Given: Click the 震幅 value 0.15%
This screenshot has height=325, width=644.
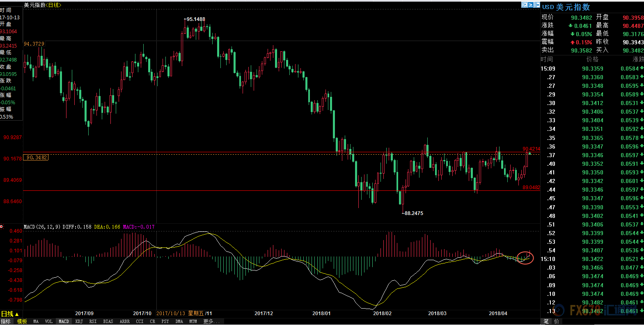Looking at the screenshot, I should (584, 42).
